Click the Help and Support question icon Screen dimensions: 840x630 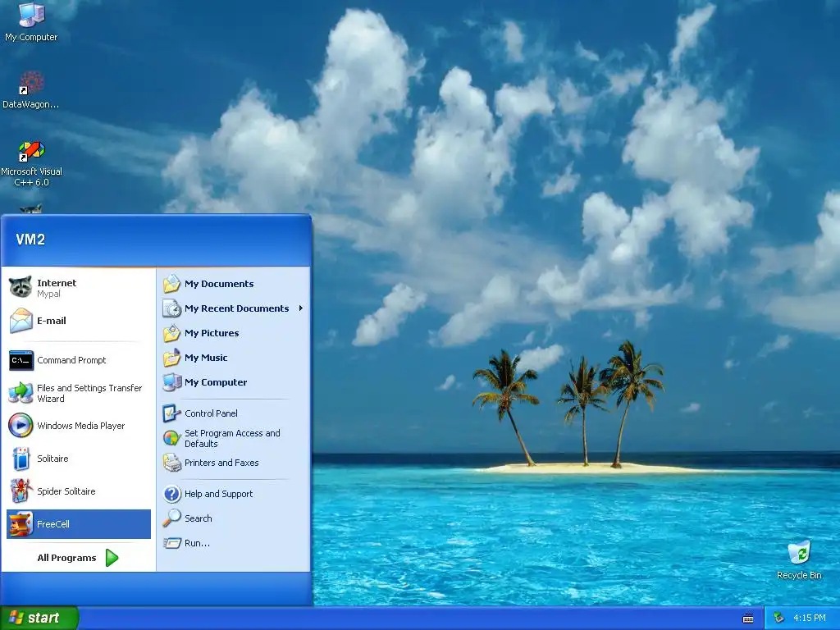pyautogui.click(x=172, y=493)
